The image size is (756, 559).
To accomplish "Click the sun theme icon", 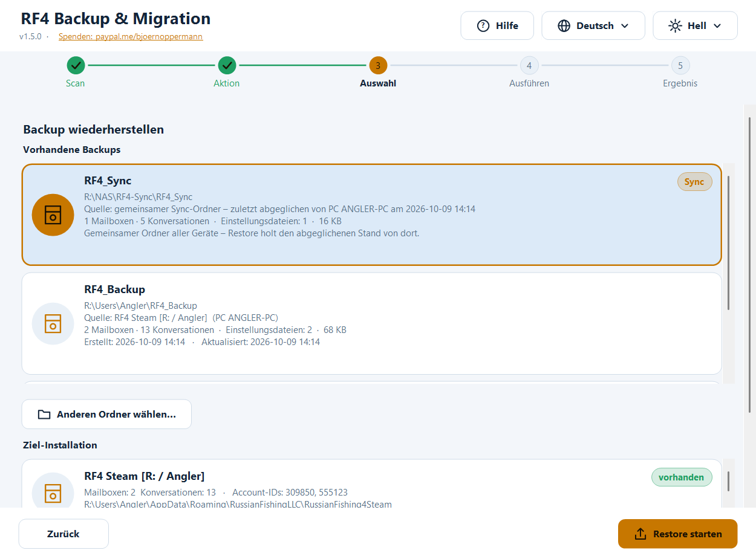I will point(675,26).
